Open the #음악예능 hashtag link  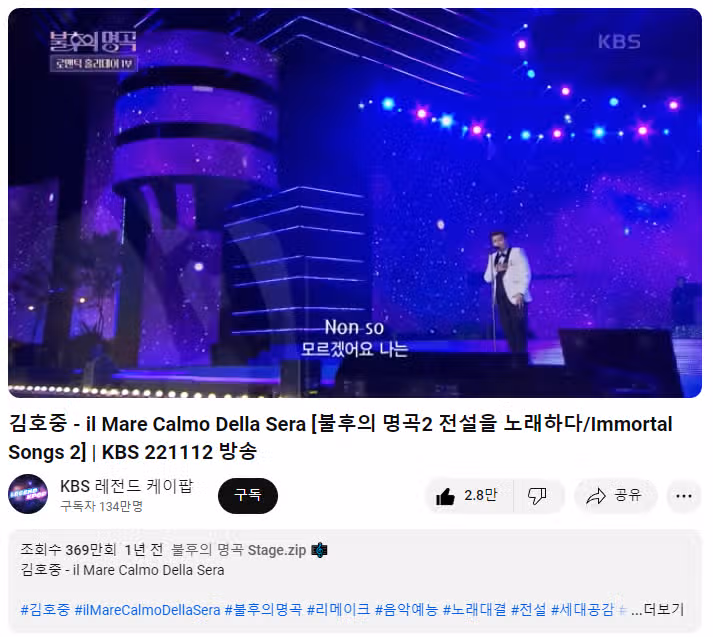point(406,610)
